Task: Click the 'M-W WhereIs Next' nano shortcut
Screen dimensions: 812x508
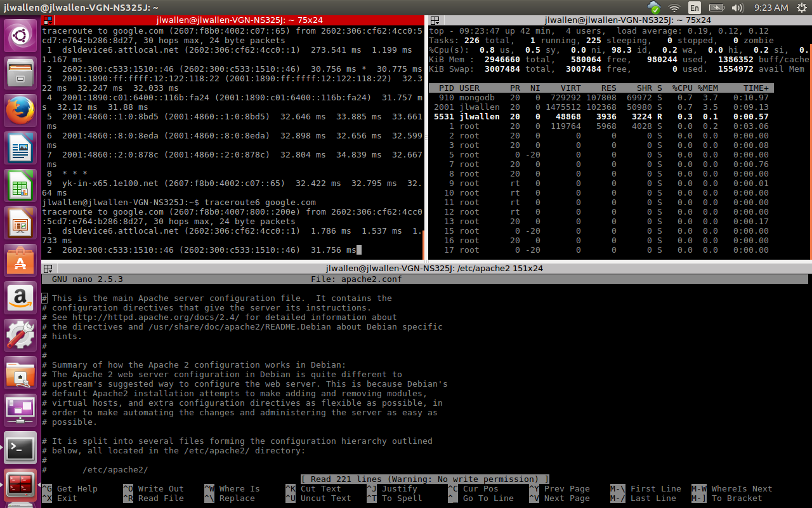Action: pos(732,489)
